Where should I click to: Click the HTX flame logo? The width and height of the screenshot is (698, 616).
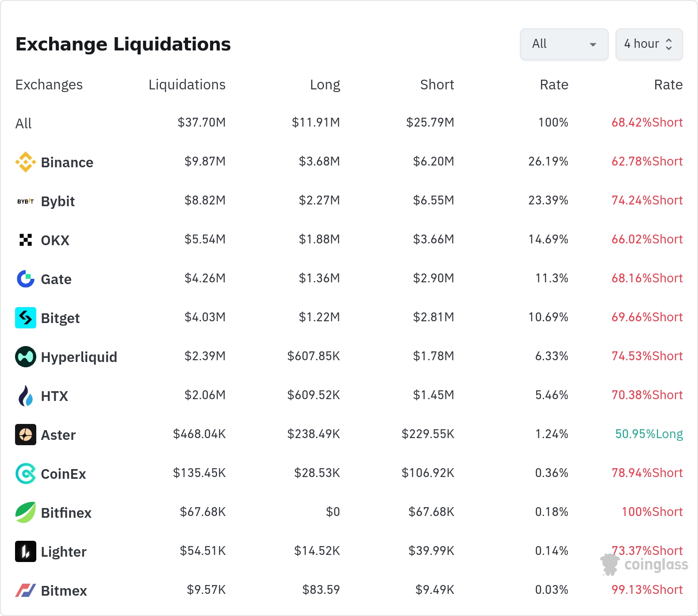[26, 396]
